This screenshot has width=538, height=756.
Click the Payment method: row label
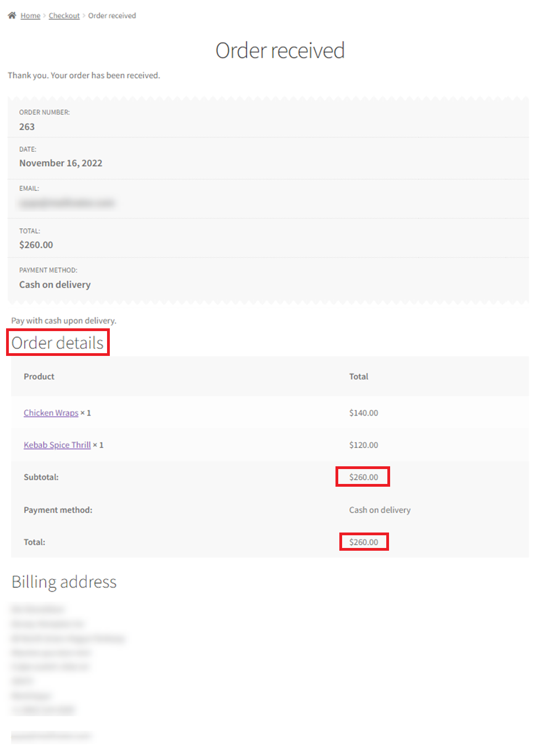(58, 510)
